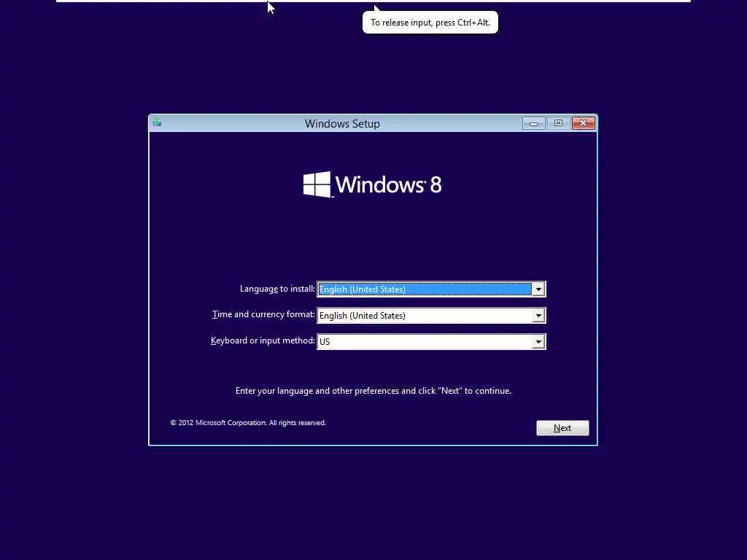The image size is (747, 560).
Task: Minimize the Windows Setup window
Action: click(x=533, y=123)
